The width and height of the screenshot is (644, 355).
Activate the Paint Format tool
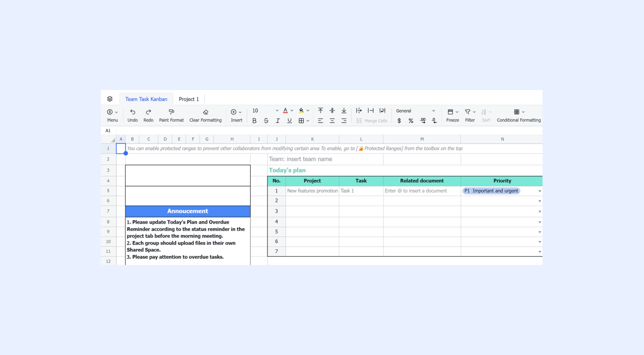coord(171,115)
